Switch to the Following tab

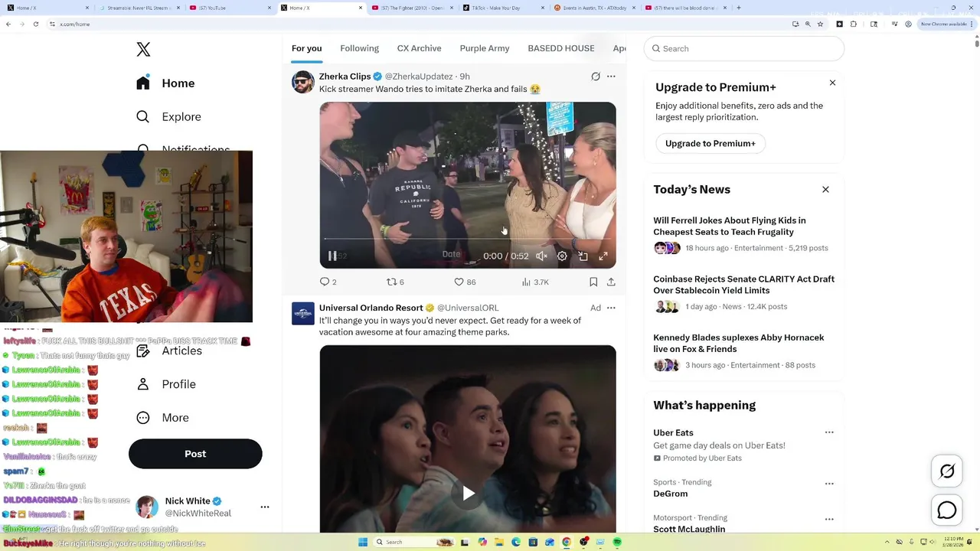[x=360, y=48]
